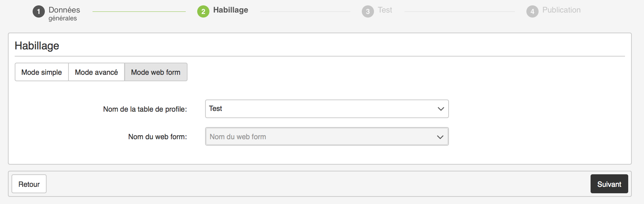Switch to Mode simple
Viewport: 644px width, 204px height.
[x=42, y=72]
